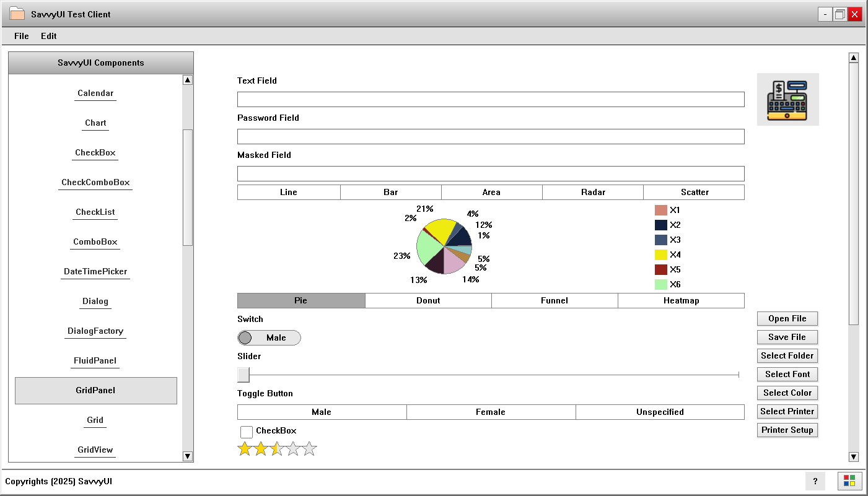Screen dimensions: 868x496
Task: Click the colorful grid icon in status bar
Action: 849,481
